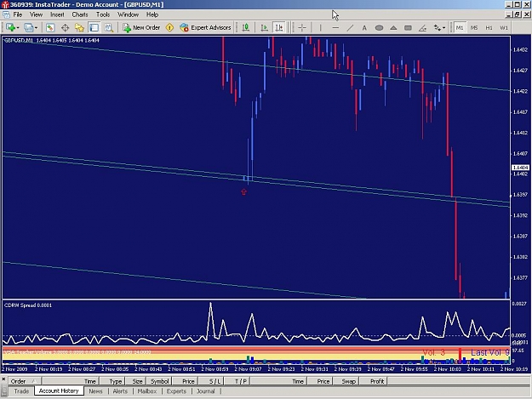532x399 pixels.
Task: Sort by the Swap column header
Action: click(346, 381)
